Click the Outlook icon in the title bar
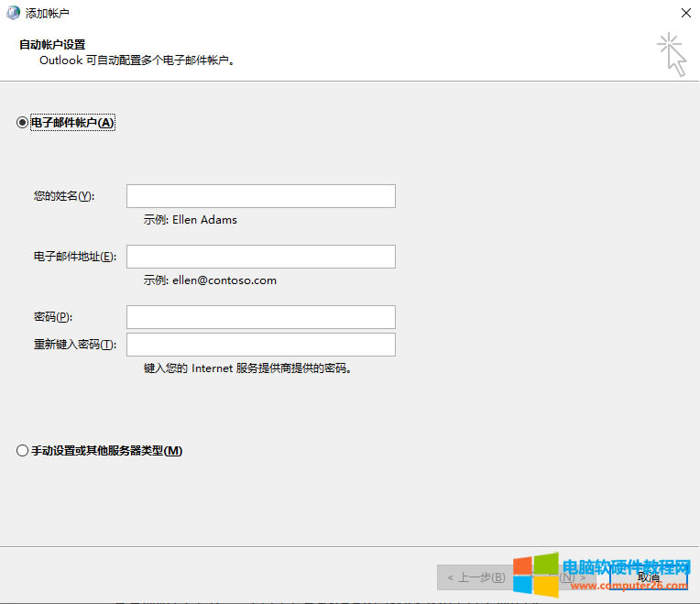This screenshot has height=604, width=700. 12,13
